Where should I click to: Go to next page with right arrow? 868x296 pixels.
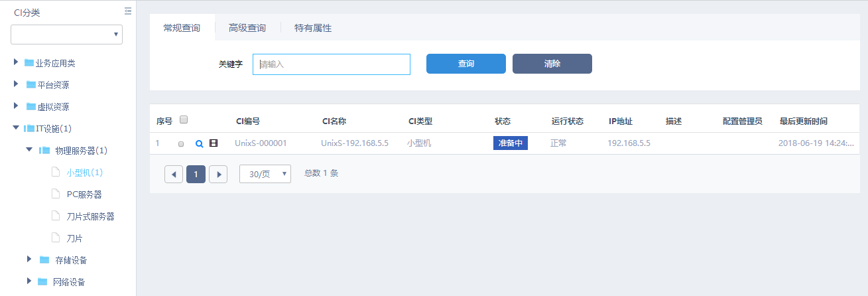click(218, 175)
